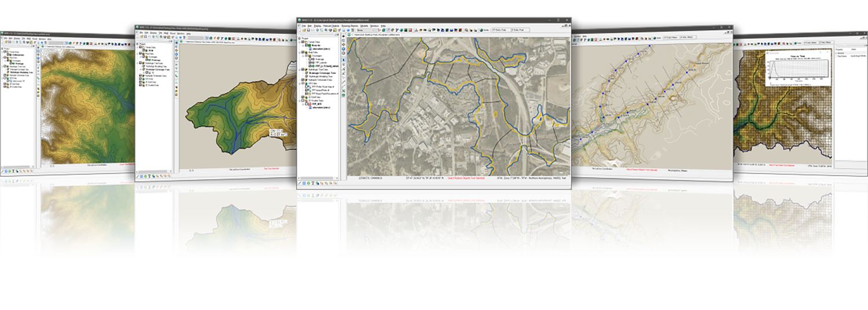Click the Units button in center toolbar
The height and width of the screenshot is (310, 868).
[x=484, y=30]
